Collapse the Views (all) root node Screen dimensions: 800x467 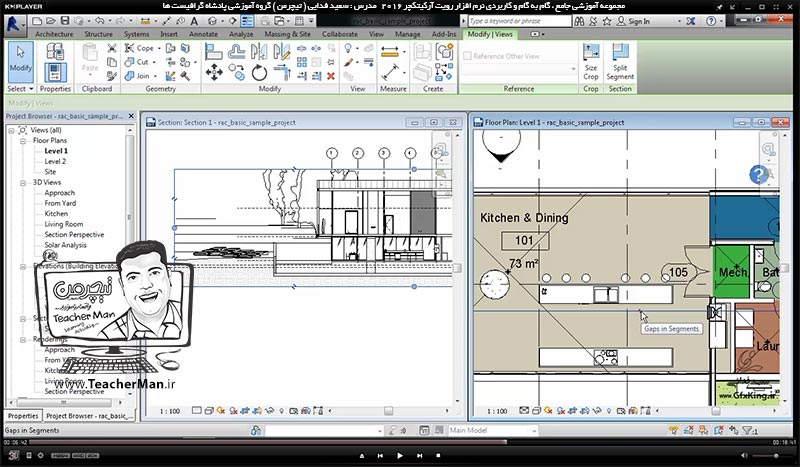pyautogui.click(x=11, y=131)
